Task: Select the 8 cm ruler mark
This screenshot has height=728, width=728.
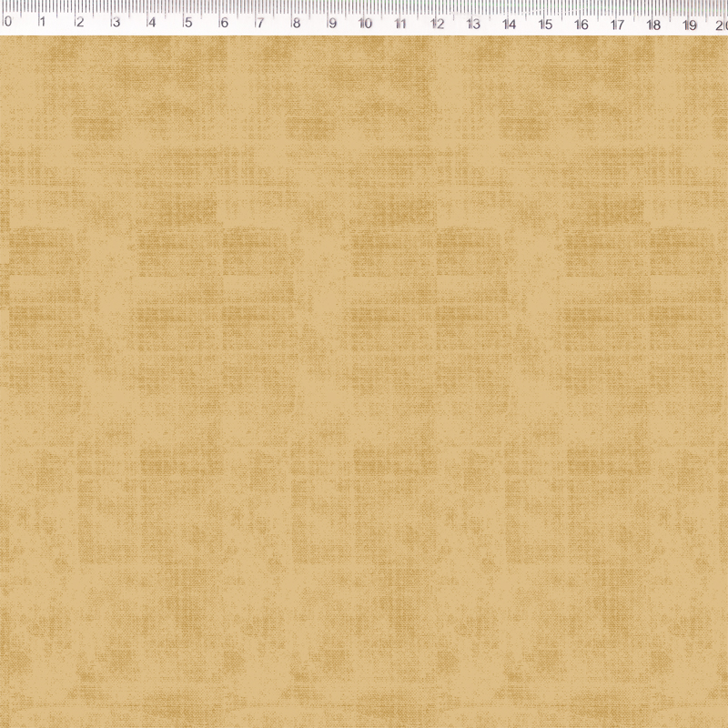Action: 296,22
